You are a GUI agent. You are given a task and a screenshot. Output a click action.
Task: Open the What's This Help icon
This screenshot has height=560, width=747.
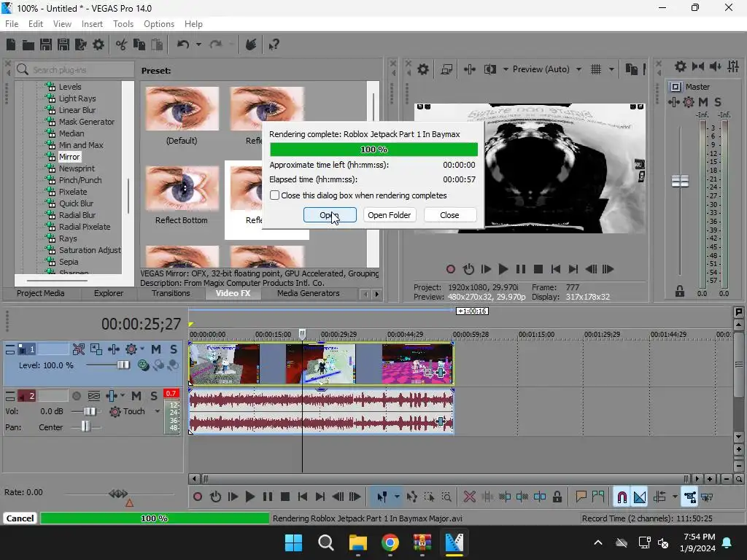[274, 44]
